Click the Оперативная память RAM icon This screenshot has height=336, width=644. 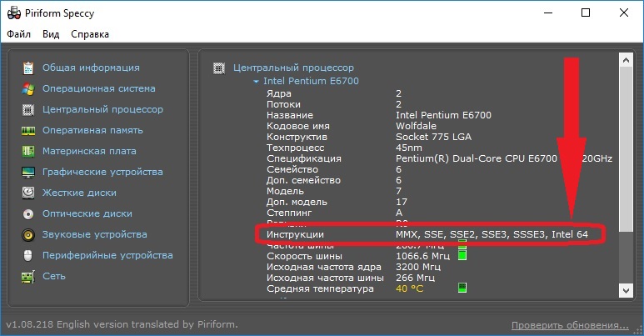coord(28,131)
